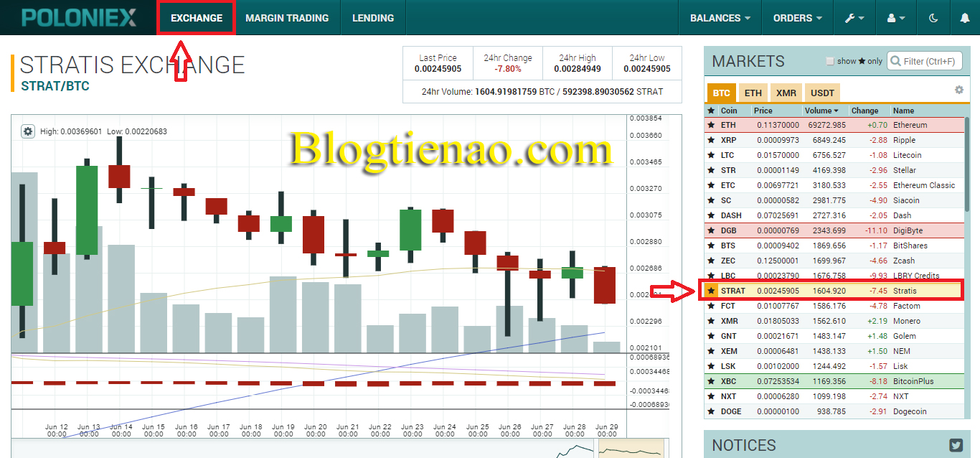Image resolution: width=980 pixels, height=458 pixels.
Task: Click the Poloniex logo
Action: [78, 17]
